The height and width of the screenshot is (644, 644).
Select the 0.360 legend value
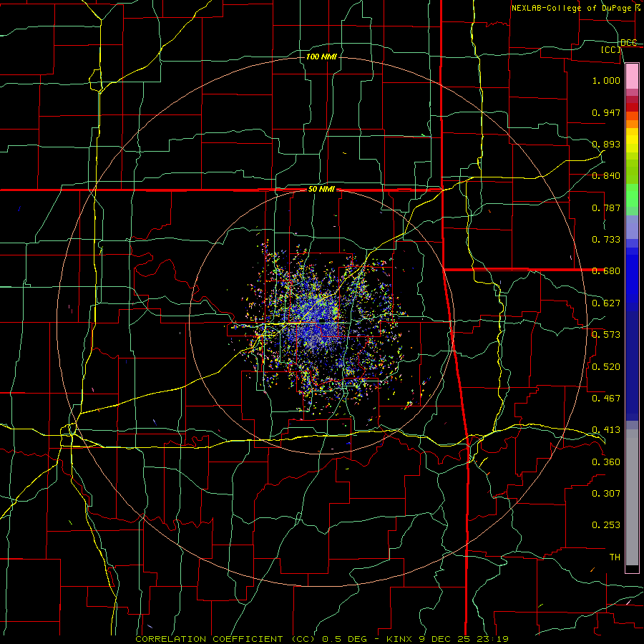pos(606,462)
